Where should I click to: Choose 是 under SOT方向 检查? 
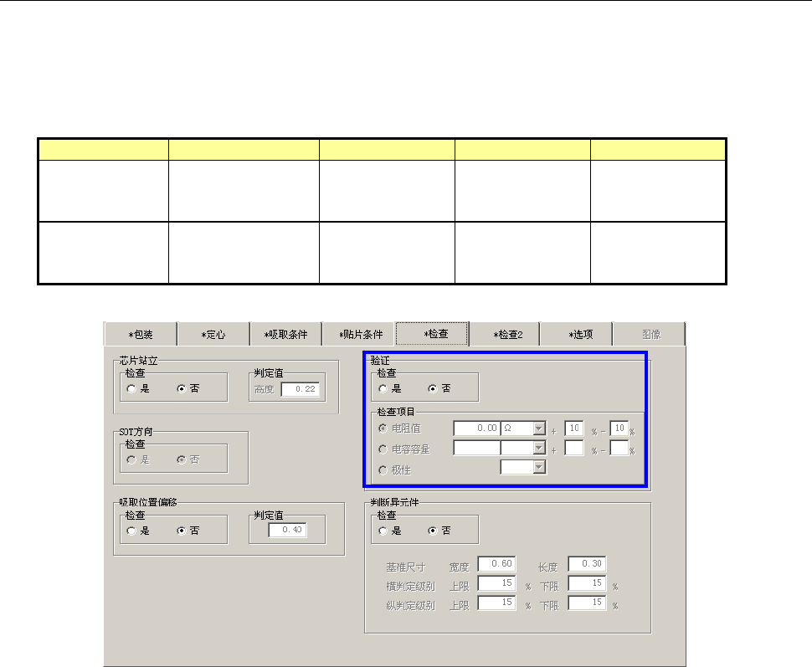pyautogui.click(x=131, y=459)
